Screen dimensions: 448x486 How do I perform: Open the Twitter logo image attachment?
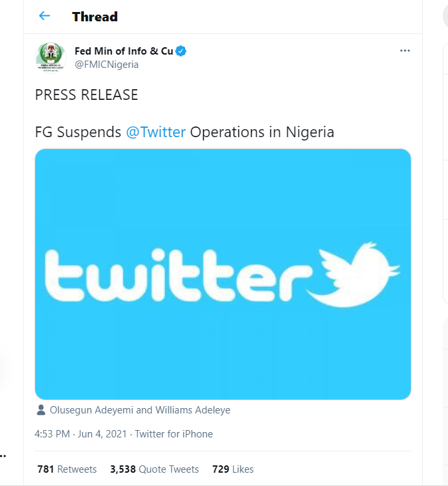222,274
